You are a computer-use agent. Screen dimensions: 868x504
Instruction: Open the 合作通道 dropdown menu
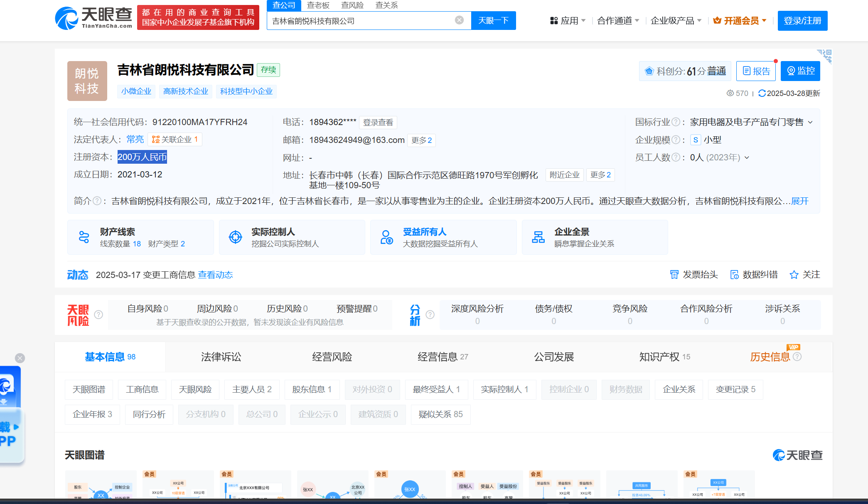pos(618,20)
